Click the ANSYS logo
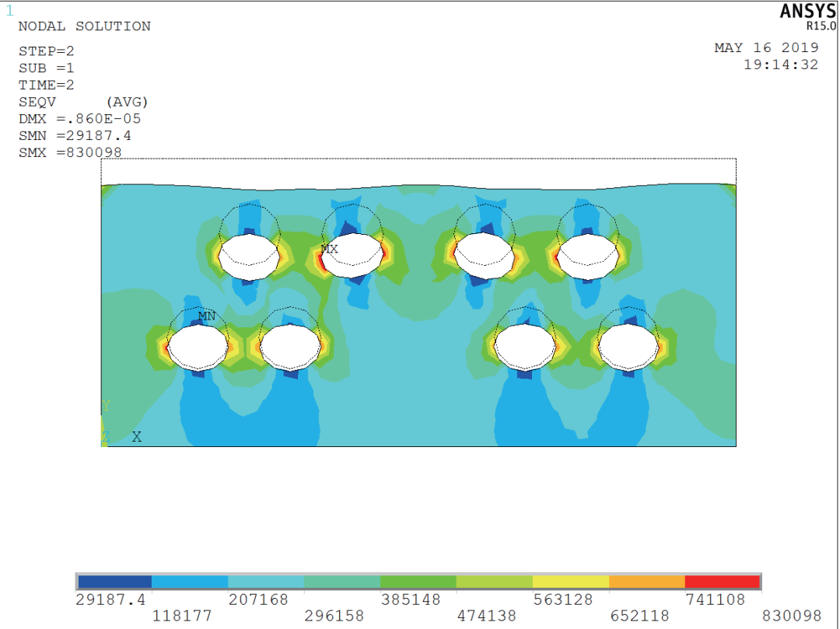Viewport: 840px width, 629px height. [x=808, y=11]
